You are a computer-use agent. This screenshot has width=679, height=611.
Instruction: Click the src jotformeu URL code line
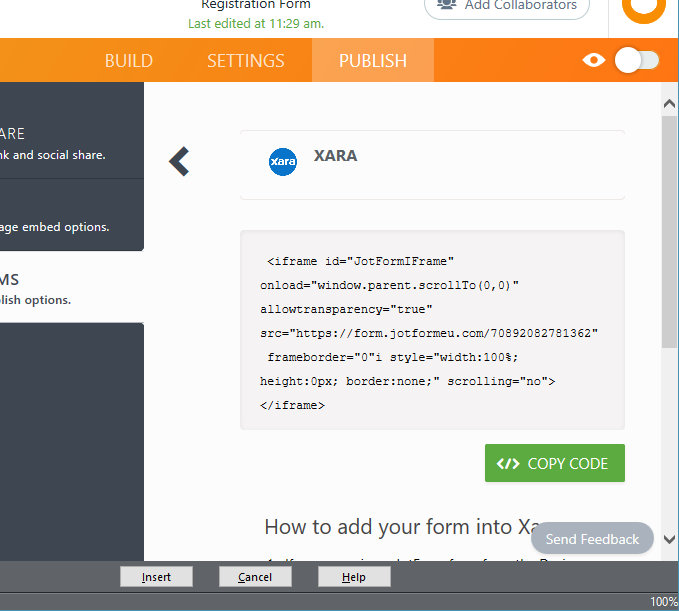click(x=429, y=333)
